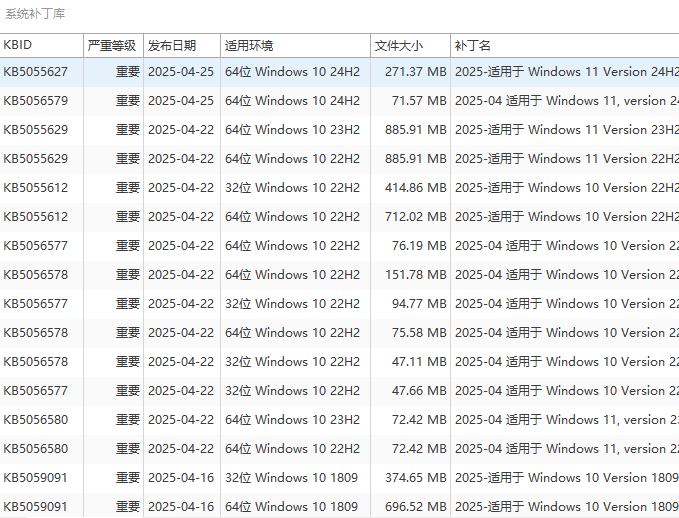Click the 严重等级 column header
The width and height of the screenshot is (679, 518).
112,46
